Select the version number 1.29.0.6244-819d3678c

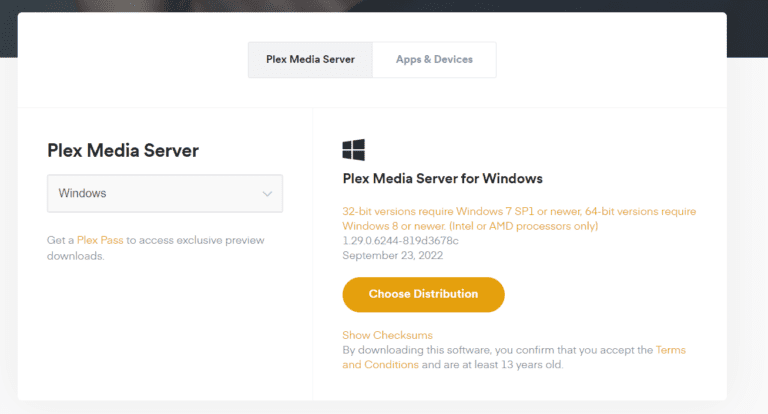[x=400, y=241]
